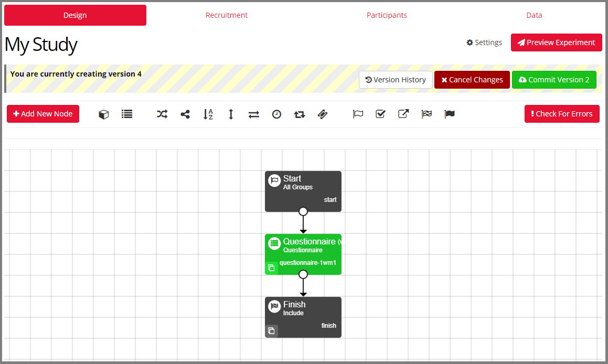This screenshot has height=364, width=608.
Task: Click the ticket icon in toolbar
Action: 323,114
